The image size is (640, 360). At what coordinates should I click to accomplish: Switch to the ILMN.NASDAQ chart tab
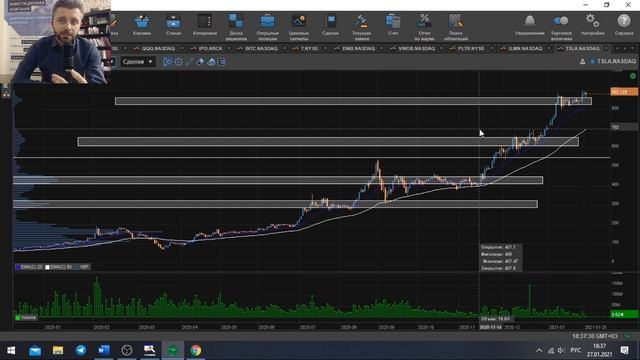tap(525, 49)
